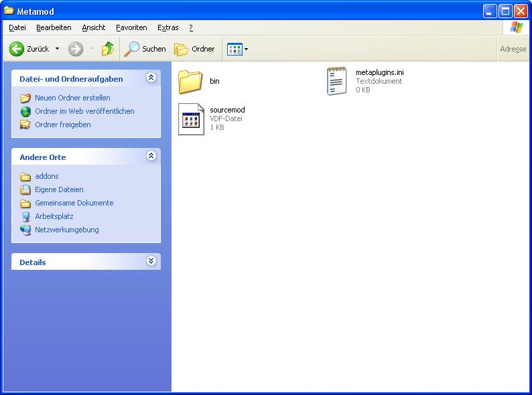
Task: Open the addons link
Action: tap(47, 176)
